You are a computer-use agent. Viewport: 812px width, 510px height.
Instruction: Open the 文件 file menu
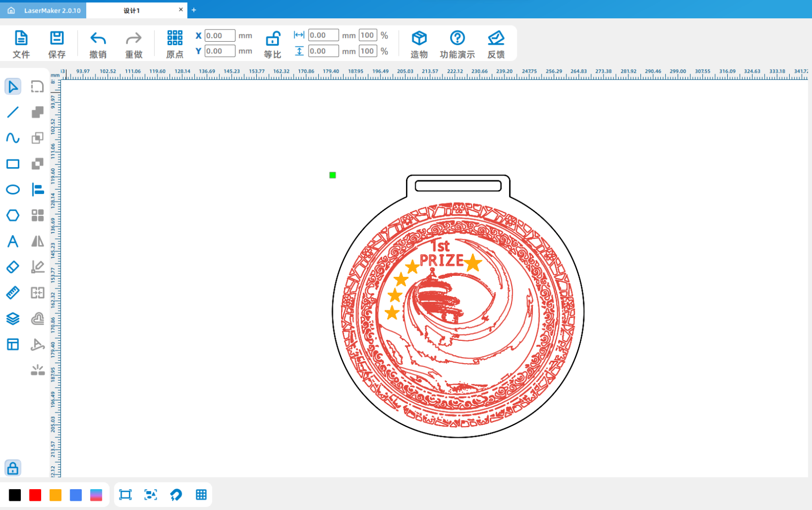click(x=21, y=44)
